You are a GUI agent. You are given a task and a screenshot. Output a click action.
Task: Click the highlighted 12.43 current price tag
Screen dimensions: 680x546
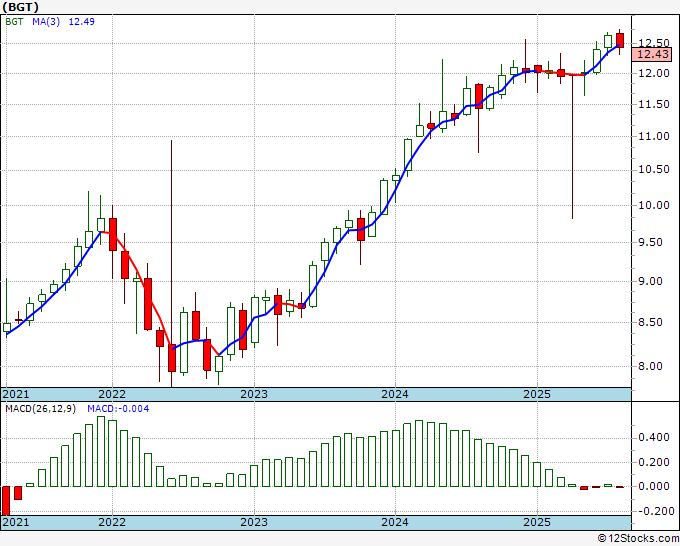[x=654, y=54]
